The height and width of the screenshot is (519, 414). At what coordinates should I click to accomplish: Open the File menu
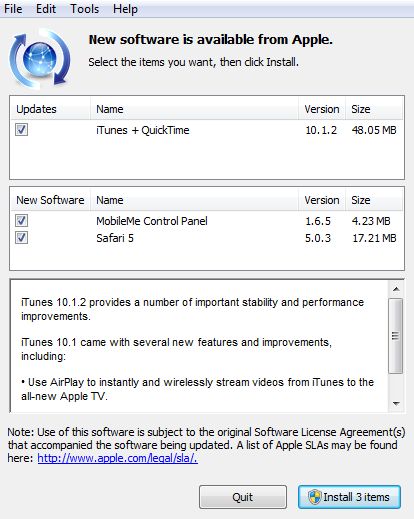(x=13, y=9)
